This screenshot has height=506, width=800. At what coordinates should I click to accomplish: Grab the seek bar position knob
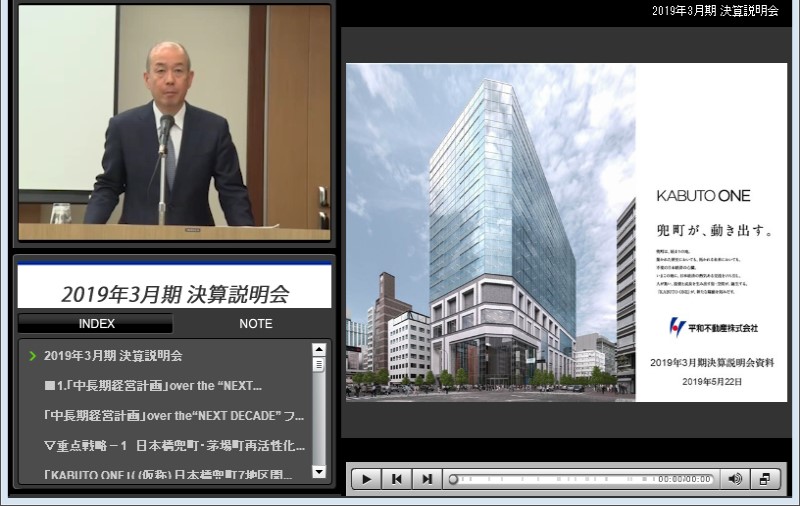(453, 479)
